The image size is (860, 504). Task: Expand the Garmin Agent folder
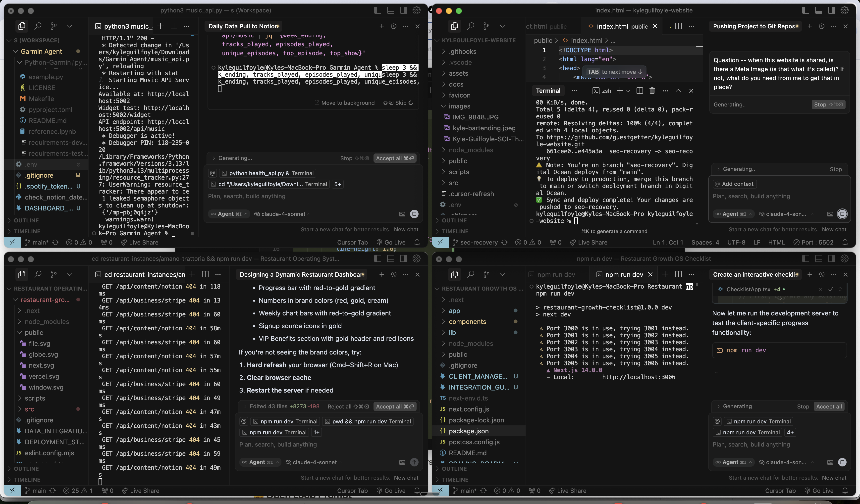point(41,51)
